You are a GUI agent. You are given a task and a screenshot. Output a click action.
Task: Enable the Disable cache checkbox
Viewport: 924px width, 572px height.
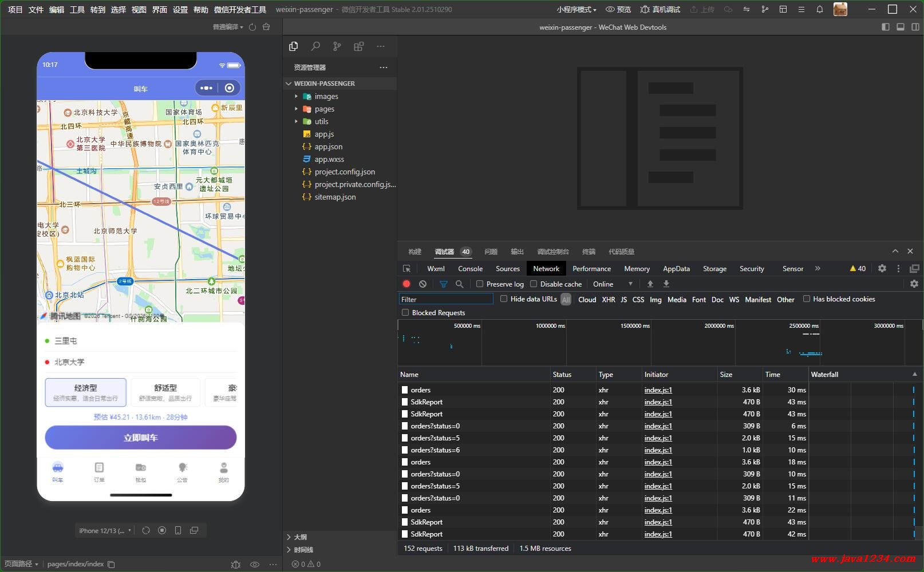click(534, 284)
